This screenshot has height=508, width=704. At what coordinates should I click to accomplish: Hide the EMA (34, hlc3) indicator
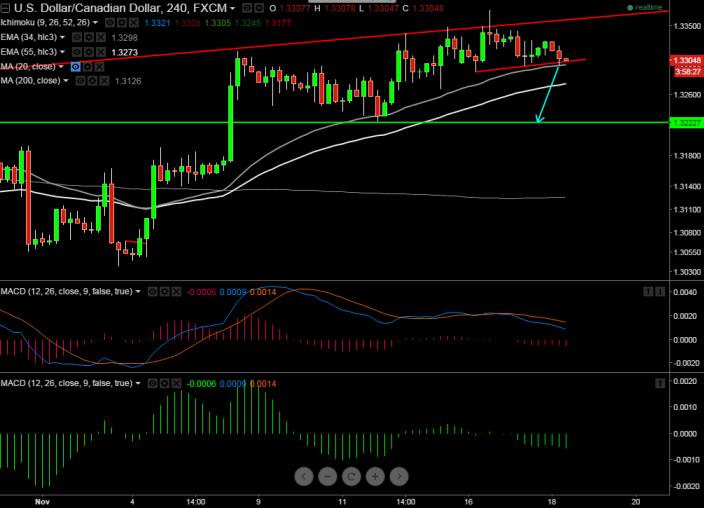(77, 37)
